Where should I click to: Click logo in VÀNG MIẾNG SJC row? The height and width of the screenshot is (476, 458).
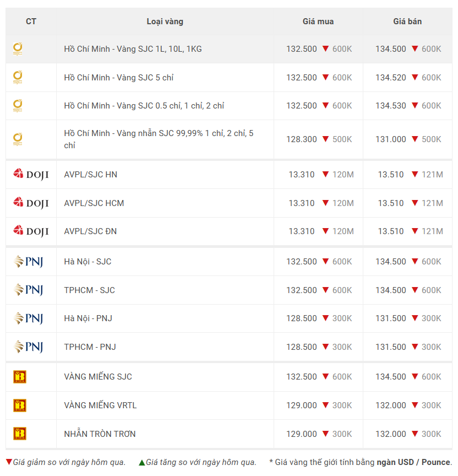(20, 377)
